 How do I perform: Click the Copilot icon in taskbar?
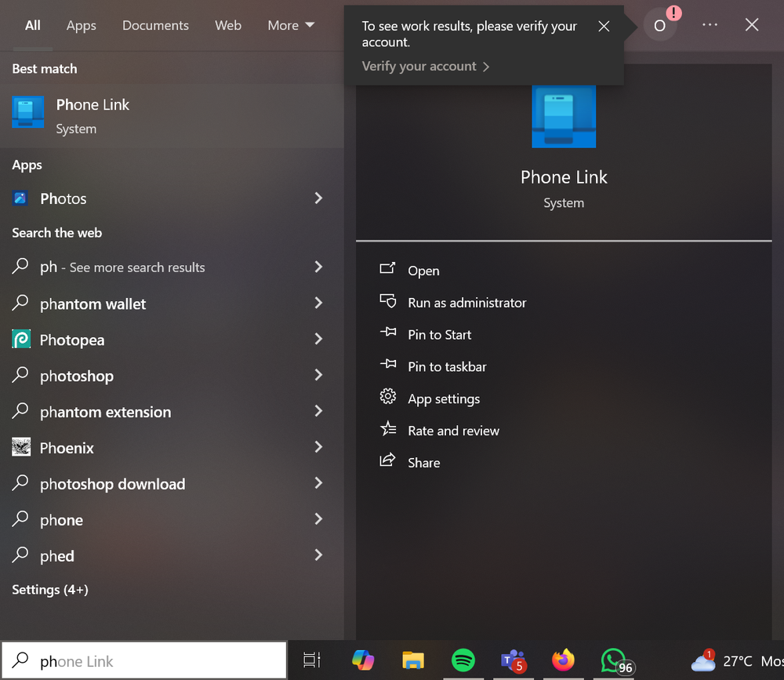click(x=363, y=660)
